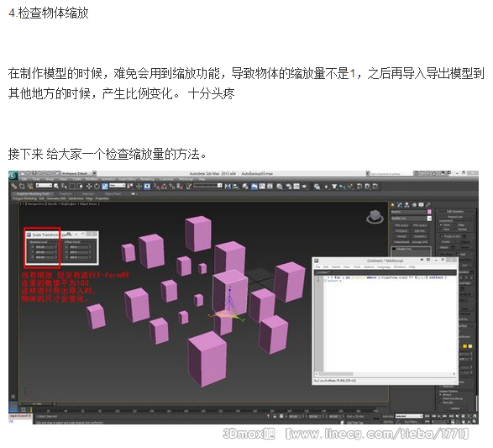493x448 pixels.
Task: Open the Select by Name tool
Action: (x=64, y=187)
